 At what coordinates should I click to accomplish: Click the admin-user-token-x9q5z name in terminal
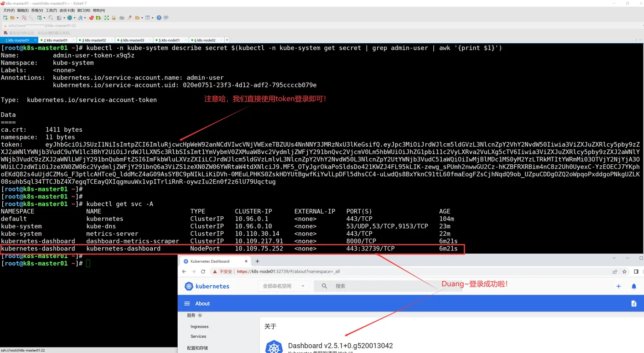[x=94, y=55]
